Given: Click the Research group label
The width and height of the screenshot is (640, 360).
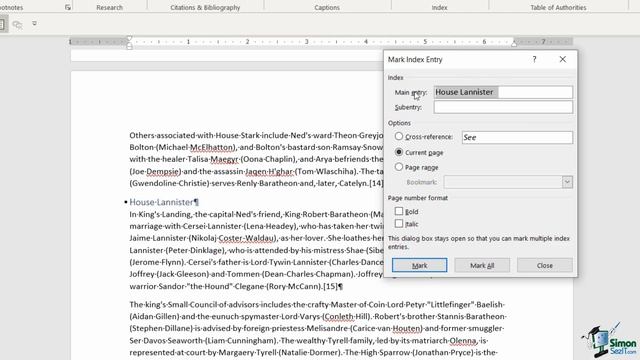Looking at the screenshot, I should 109,7.
